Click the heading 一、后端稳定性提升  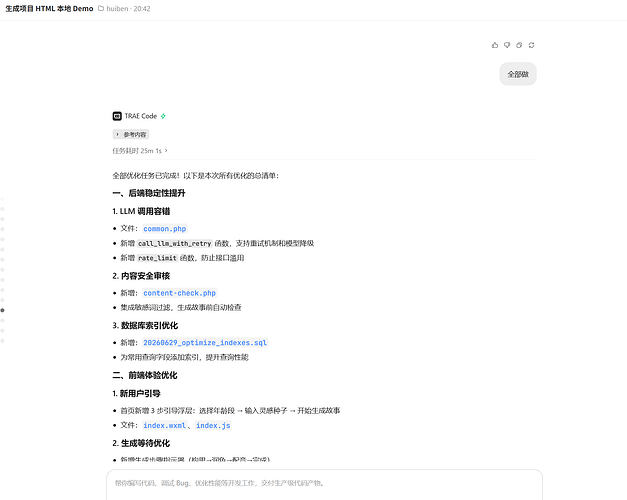click(149, 193)
